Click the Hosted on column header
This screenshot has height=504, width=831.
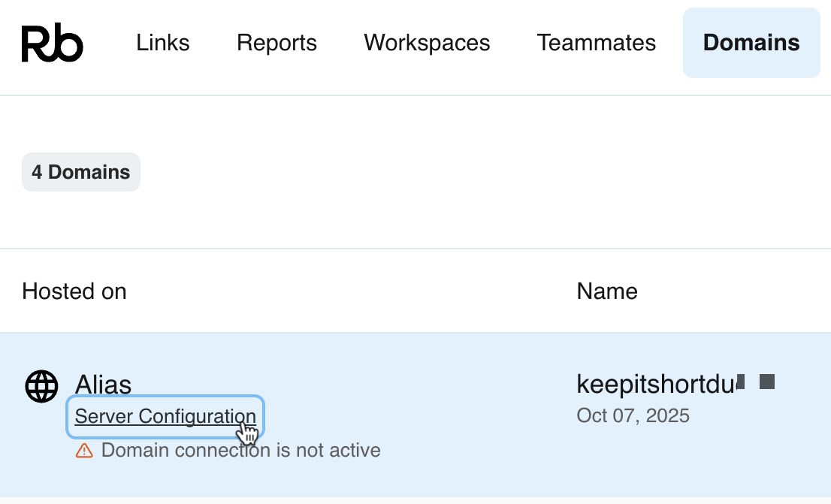coord(74,291)
